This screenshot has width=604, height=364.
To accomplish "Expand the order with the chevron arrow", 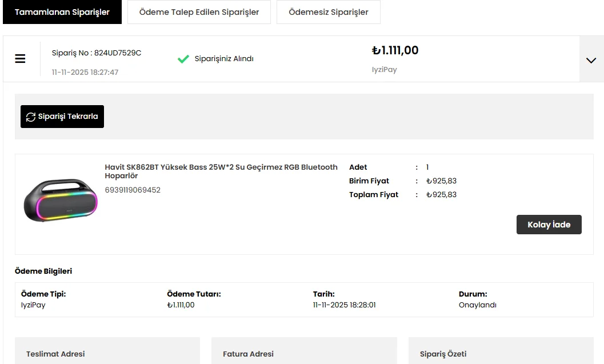I will pos(591,60).
